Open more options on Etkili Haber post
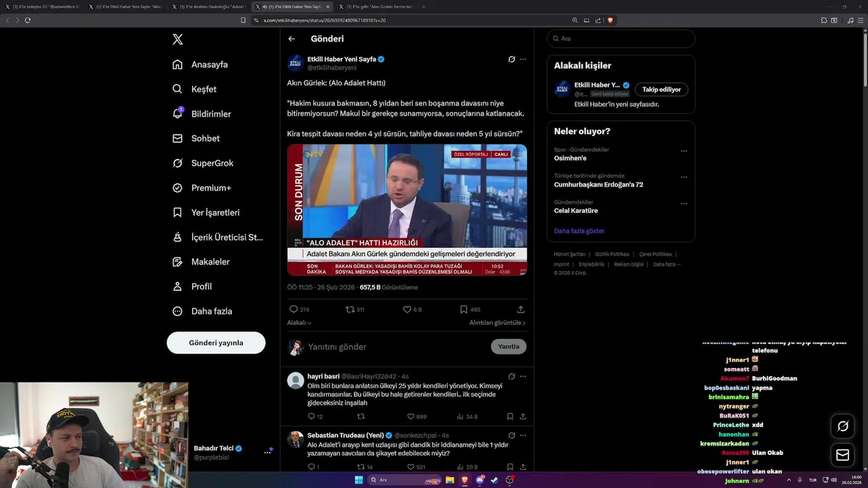The height and width of the screenshot is (488, 868). click(x=523, y=59)
